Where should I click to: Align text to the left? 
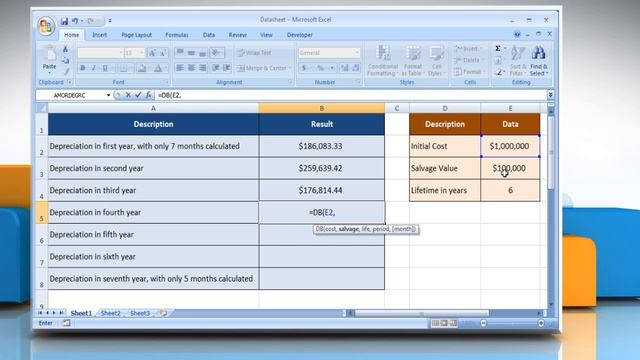point(180,68)
